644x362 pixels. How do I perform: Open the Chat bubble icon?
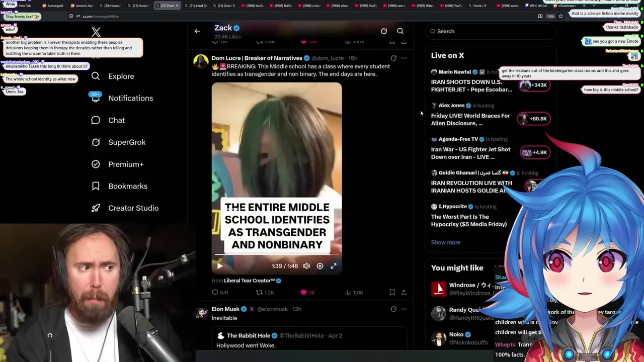click(96, 120)
